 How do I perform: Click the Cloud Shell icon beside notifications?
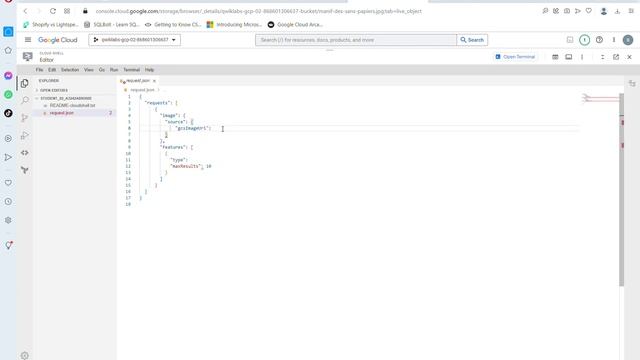[x=570, y=40]
